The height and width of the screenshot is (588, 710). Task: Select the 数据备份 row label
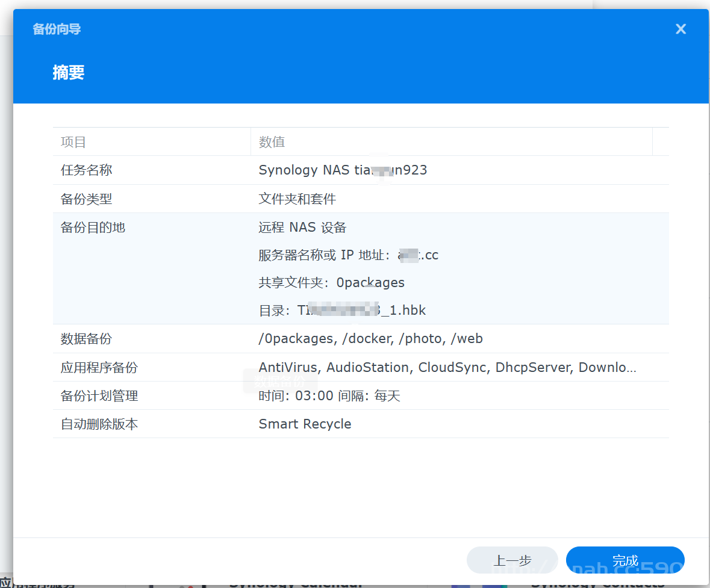(87, 339)
